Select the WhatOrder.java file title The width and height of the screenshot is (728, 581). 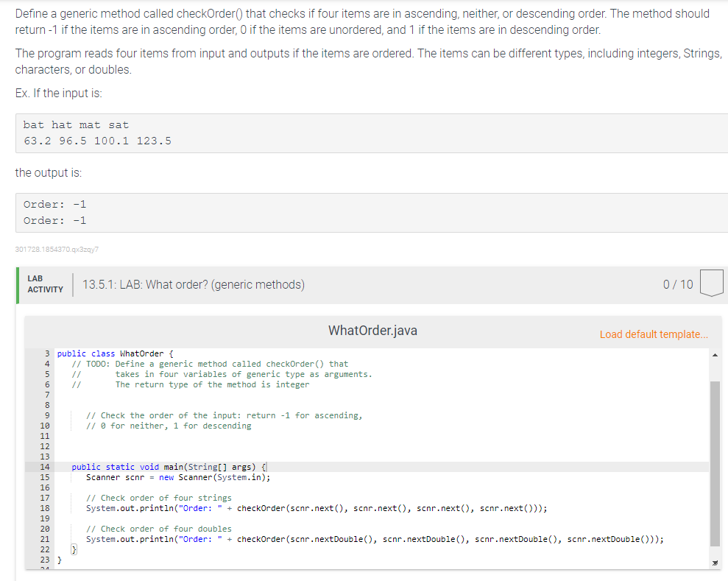[372, 330]
